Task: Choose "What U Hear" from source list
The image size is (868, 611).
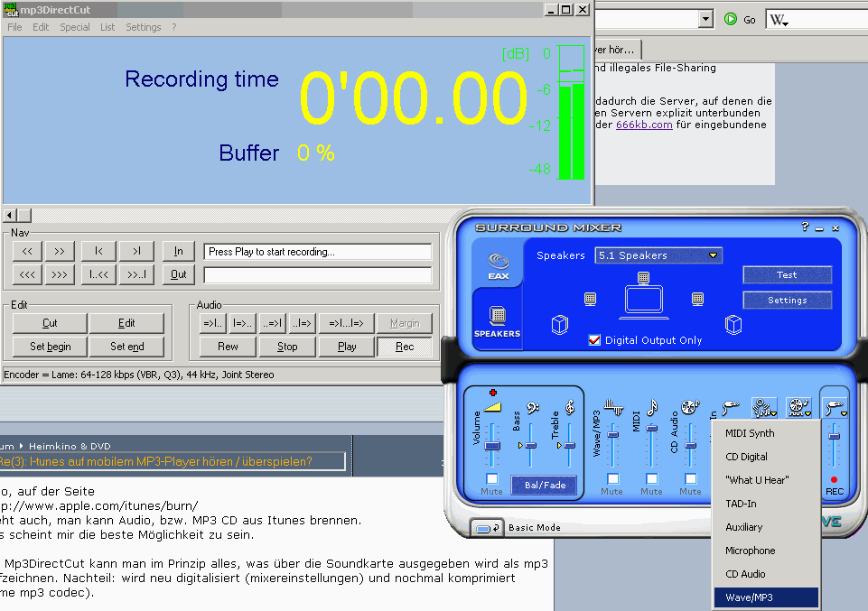Action: (x=766, y=480)
